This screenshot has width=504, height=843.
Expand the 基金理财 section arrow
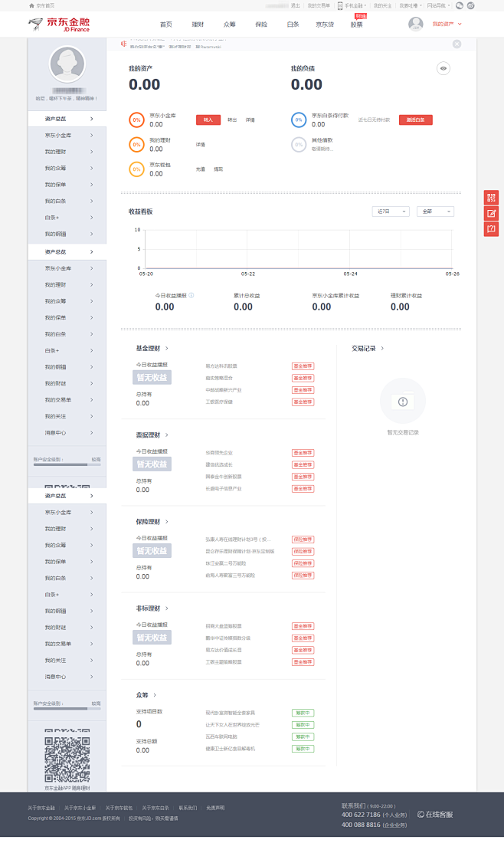(x=167, y=349)
